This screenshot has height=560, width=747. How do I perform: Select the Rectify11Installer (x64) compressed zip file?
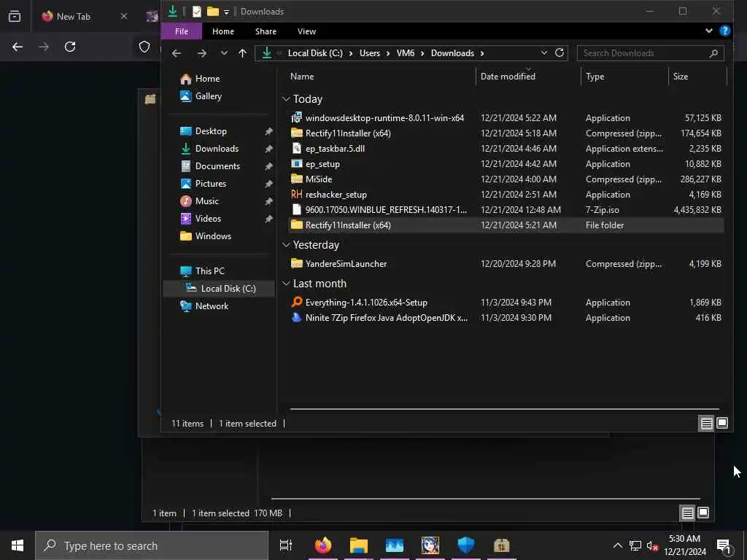[341, 133]
